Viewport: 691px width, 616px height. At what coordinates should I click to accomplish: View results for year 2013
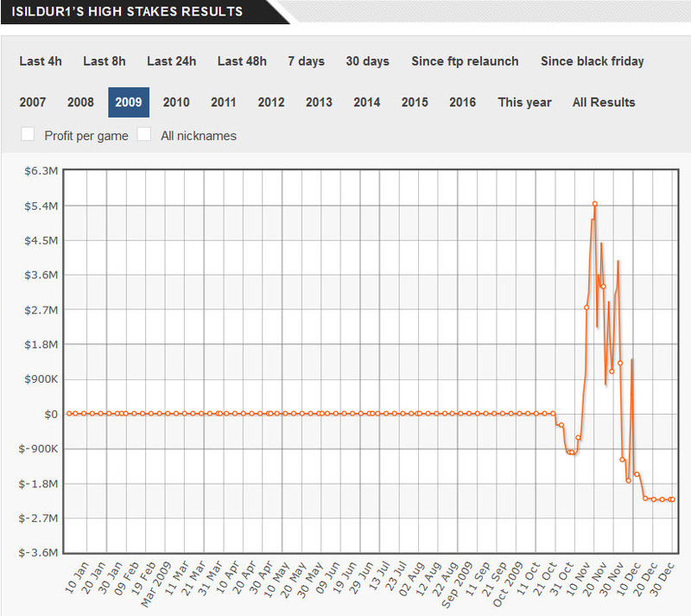pyautogui.click(x=319, y=102)
